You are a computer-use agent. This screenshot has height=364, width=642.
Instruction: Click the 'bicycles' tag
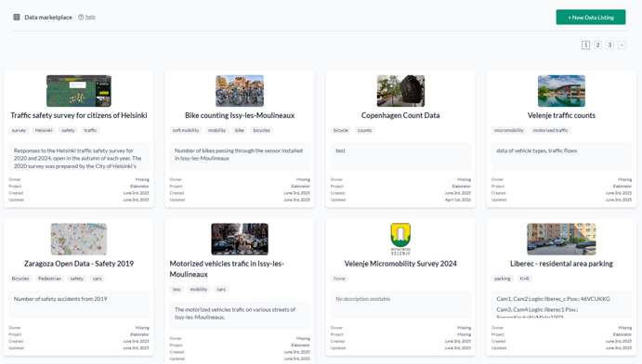coord(262,131)
